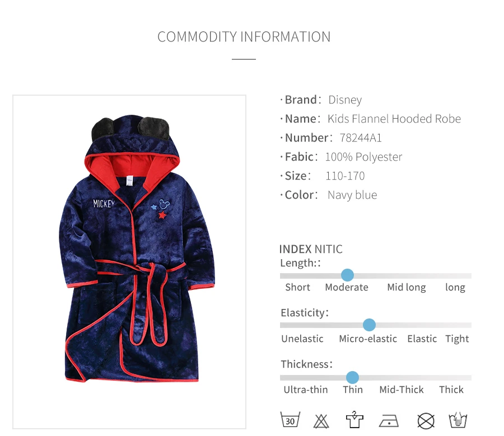Click the 'COMMODITY INFORMATION' heading

click(x=244, y=37)
